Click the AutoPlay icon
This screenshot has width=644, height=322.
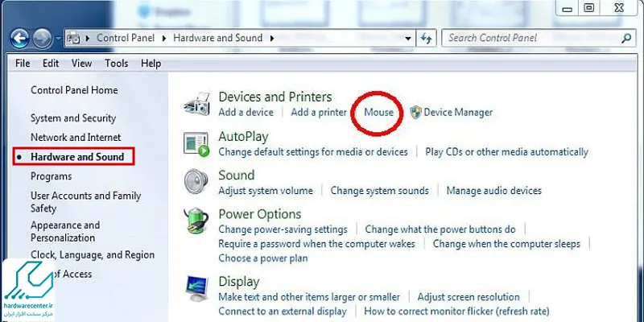pyautogui.click(x=196, y=144)
